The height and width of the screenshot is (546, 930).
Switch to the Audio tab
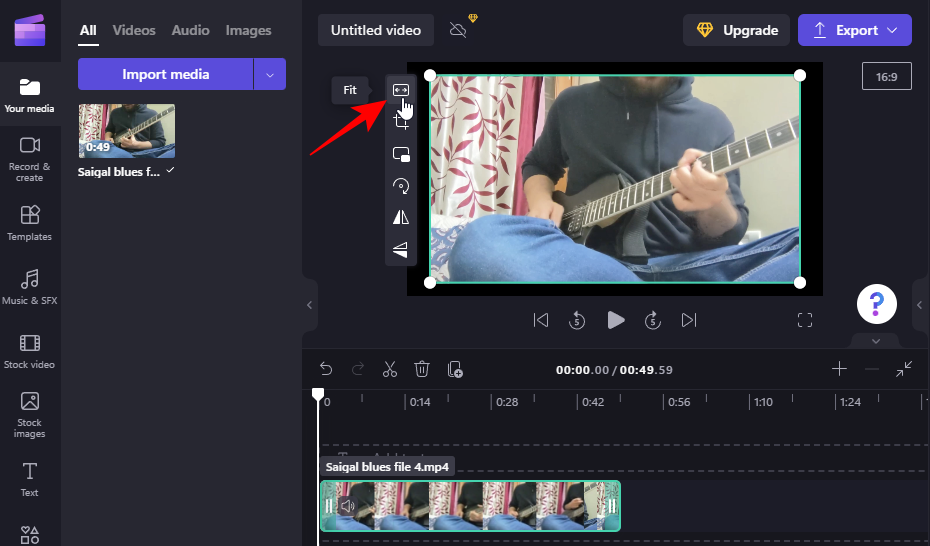[x=190, y=30]
